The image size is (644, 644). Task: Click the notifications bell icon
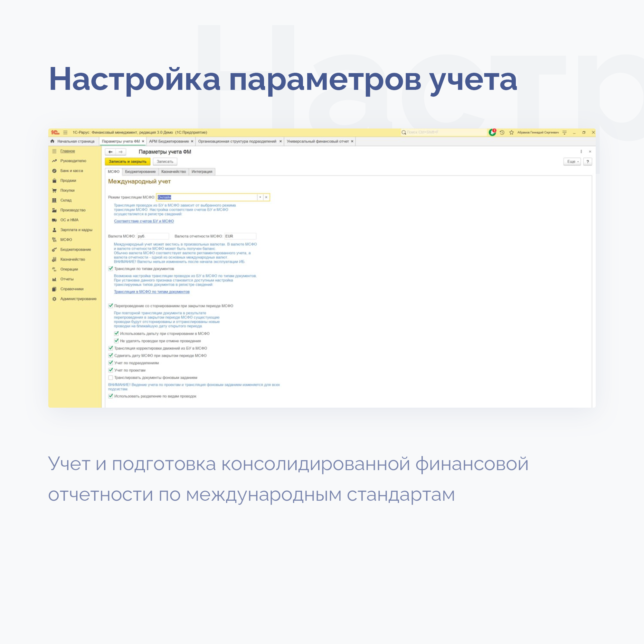coord(492,132)
